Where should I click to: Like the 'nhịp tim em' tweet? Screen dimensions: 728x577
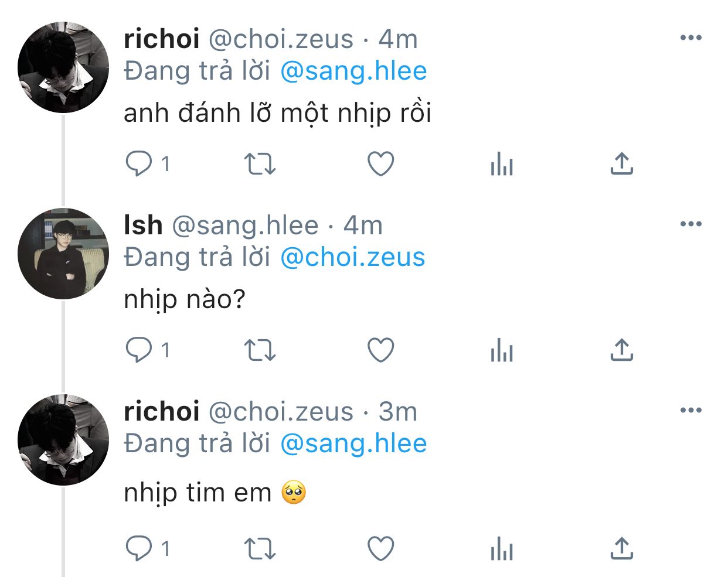380,549
